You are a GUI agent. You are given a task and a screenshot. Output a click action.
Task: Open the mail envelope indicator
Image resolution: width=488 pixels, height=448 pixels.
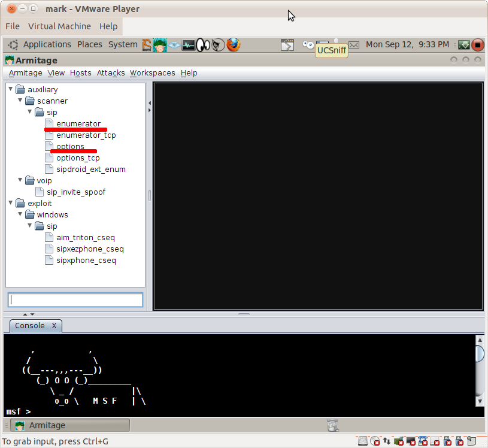(354, 45)
